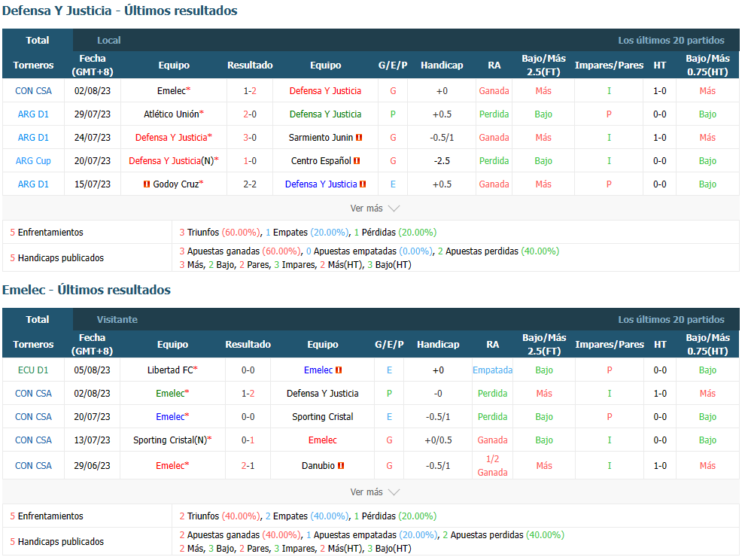This screenshot has height=560, width=745.
Task: Click '2 Triunfos (40.00%)' summary text
Action: point(220,516)
